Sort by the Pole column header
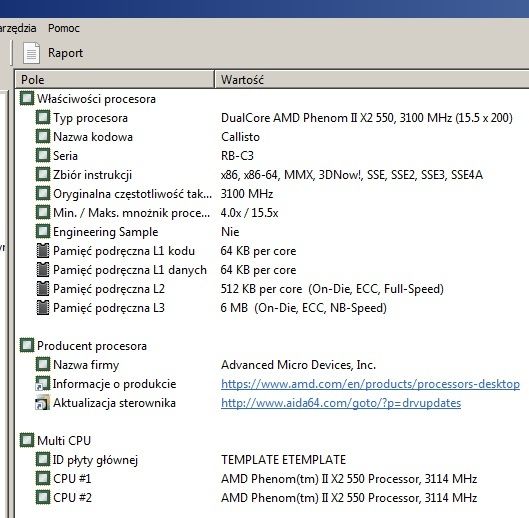The height and width of the screenshot is (518, 529). (115, 80)
